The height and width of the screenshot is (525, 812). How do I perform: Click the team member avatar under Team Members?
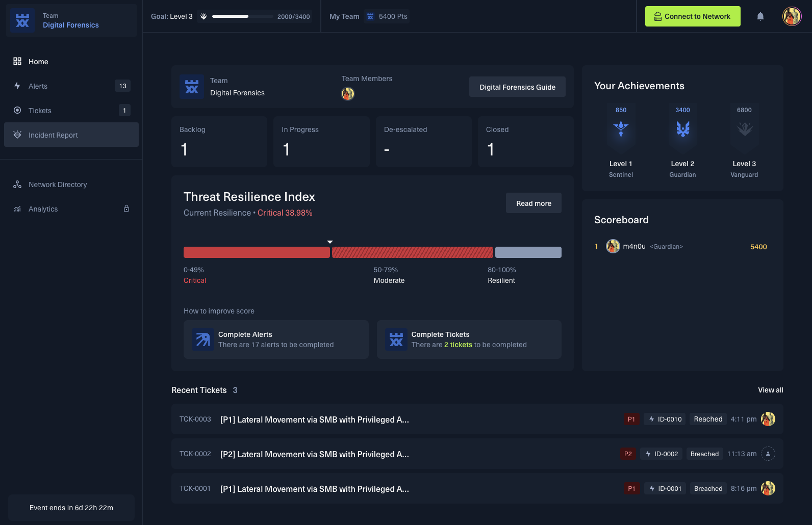click(x=348, y=94)
